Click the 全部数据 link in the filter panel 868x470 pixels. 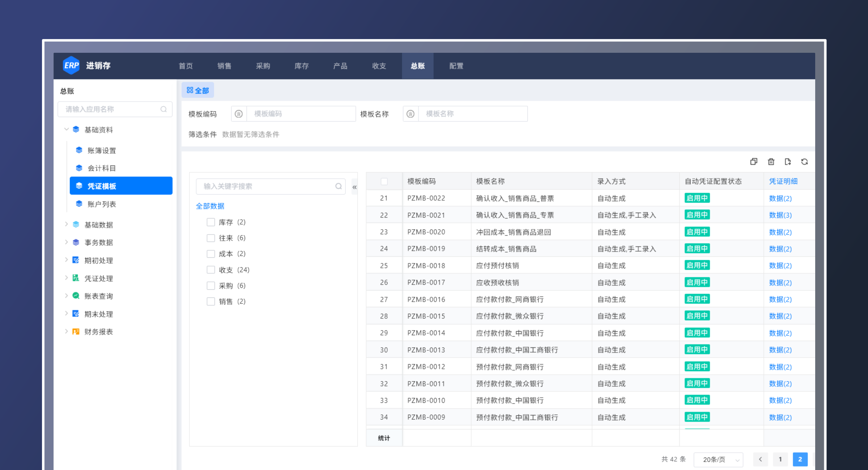point(210,206)
